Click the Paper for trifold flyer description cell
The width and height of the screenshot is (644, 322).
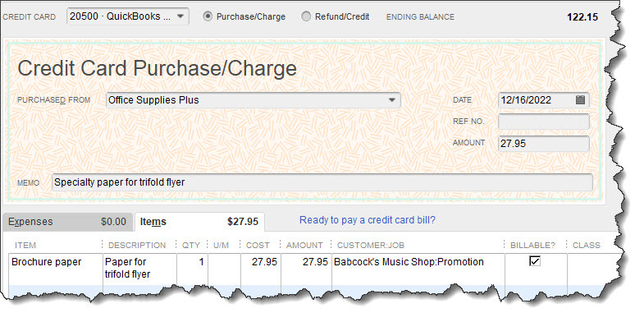(139, 269)
